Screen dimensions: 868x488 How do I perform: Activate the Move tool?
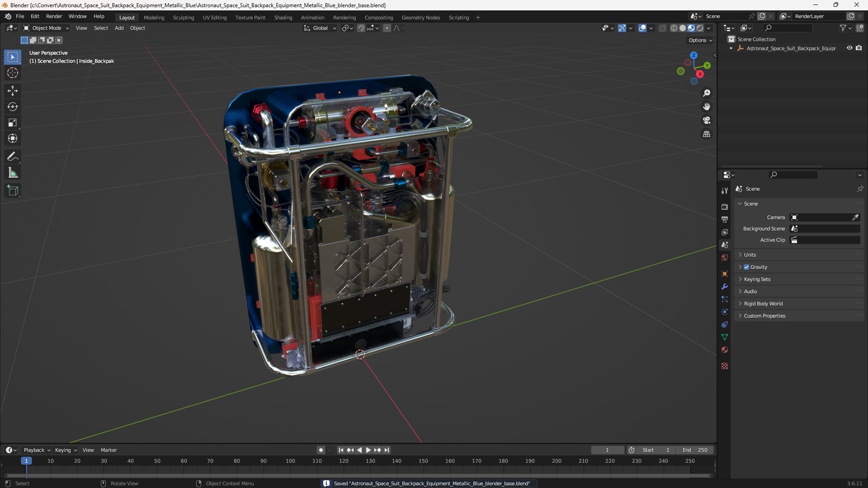13,91
